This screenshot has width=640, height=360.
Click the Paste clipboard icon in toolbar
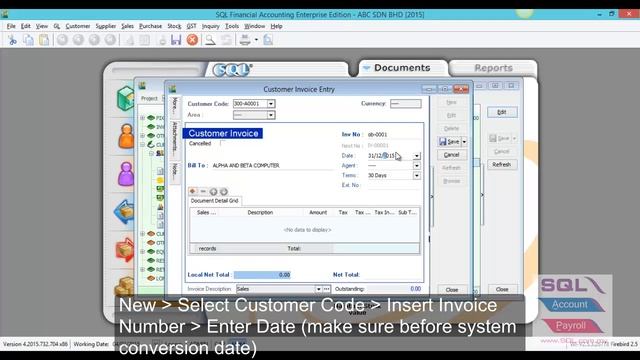coord(44,40)
